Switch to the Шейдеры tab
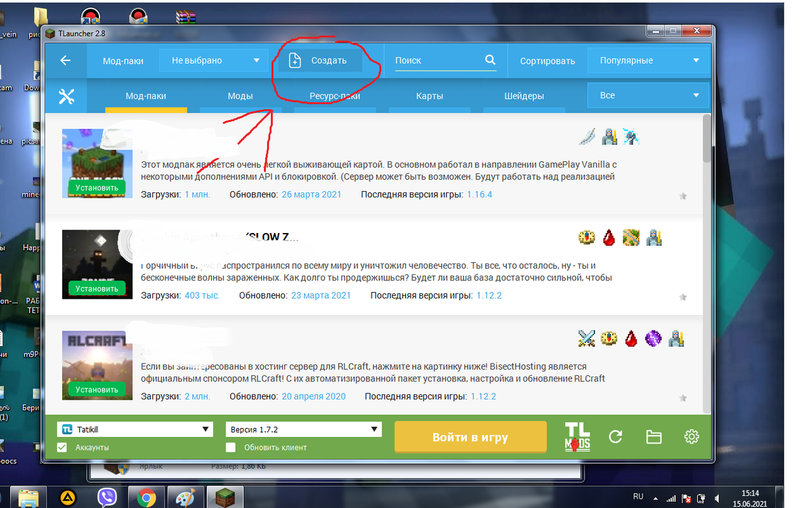Screen dimensions: 812x508 click(x=524, y=96)
